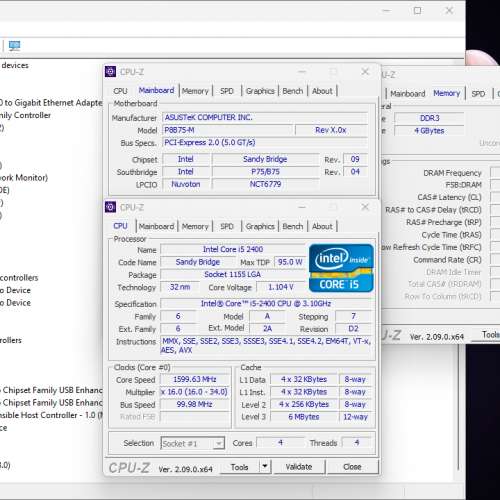Switch to CPU tab in Mainboard window
This screenshot has height=500, width=500.
coord(120,91)
